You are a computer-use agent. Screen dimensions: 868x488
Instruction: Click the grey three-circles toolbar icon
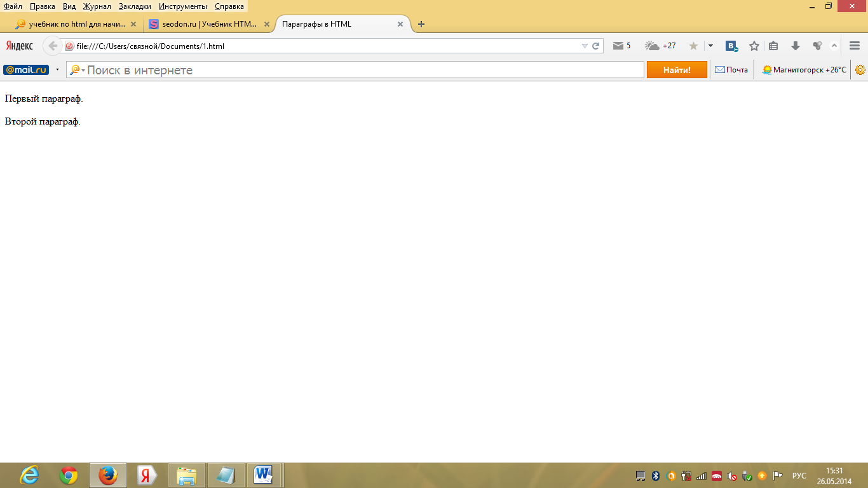pyautogui.click(x=817, y=46)
